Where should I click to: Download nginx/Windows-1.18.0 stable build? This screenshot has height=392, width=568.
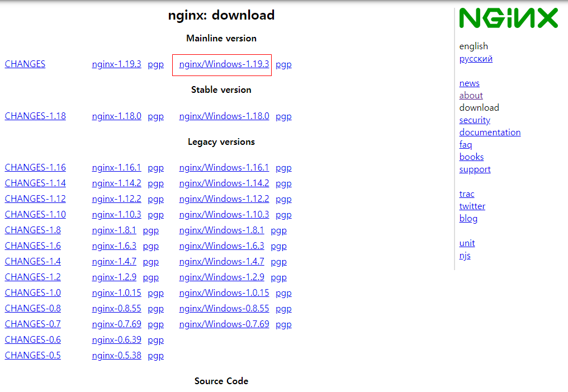tap(224, 116)
